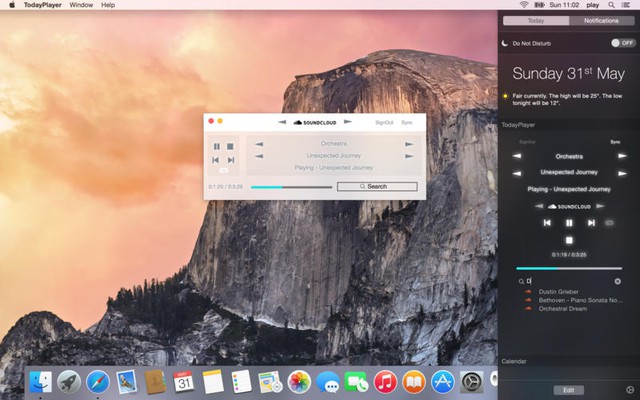Click the Edit button at the panel bottom
This screenshot has height=400, width=640.
coord(568,389)
